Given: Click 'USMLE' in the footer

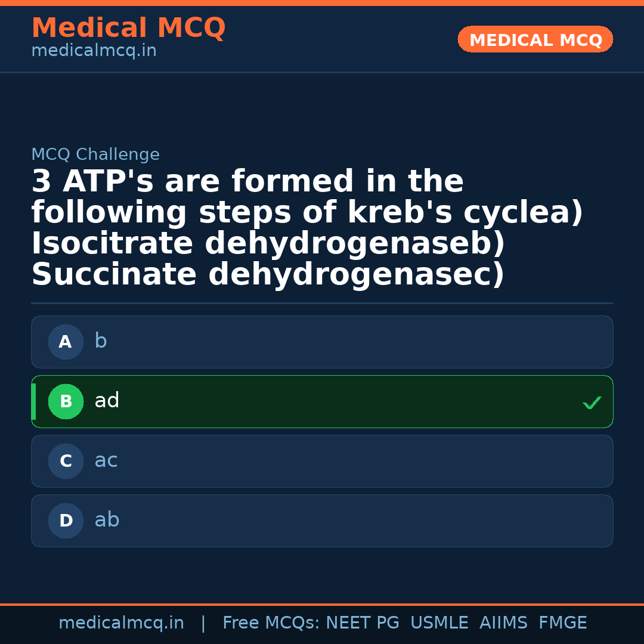Looking at the screenshot, I should tap(439, 623).
